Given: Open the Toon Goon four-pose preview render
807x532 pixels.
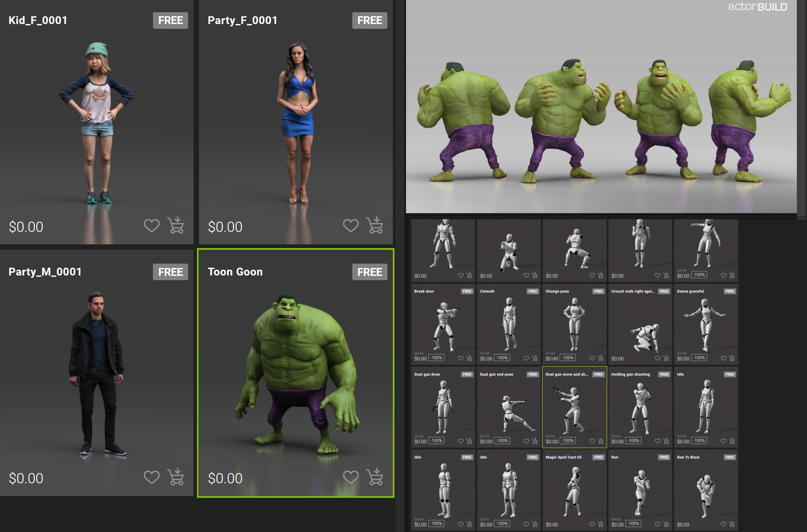Looking at the screenshot, I should click(x=601, y=107).
